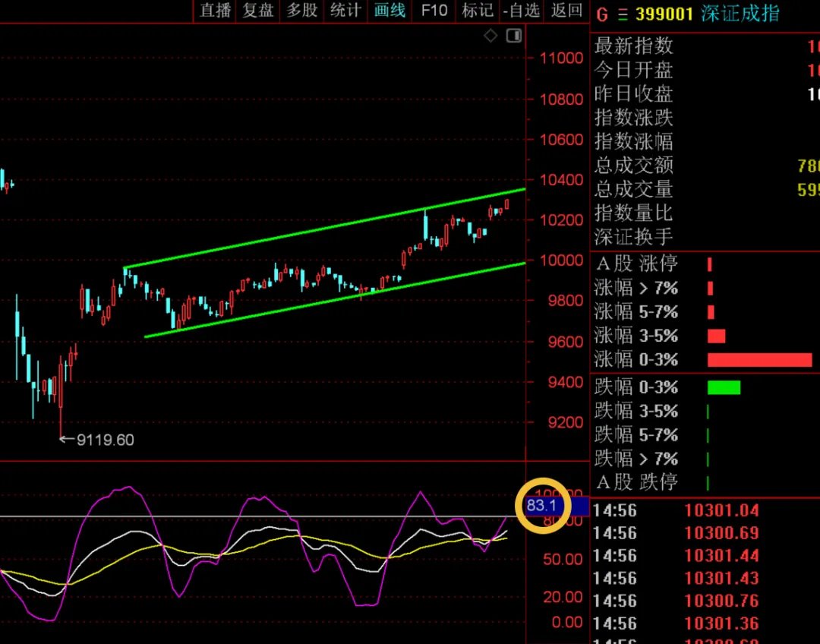Select the 深证换手 row

[x=705, y=238]
